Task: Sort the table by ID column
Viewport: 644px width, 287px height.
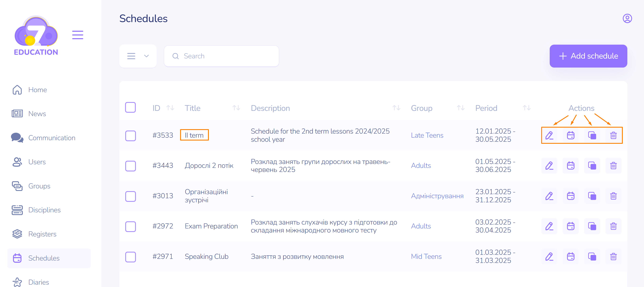Action: 170,108
